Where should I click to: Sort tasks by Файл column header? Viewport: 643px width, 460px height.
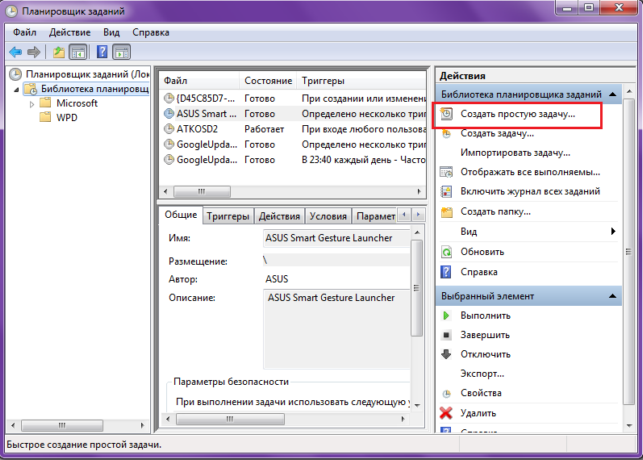point(199,81)
